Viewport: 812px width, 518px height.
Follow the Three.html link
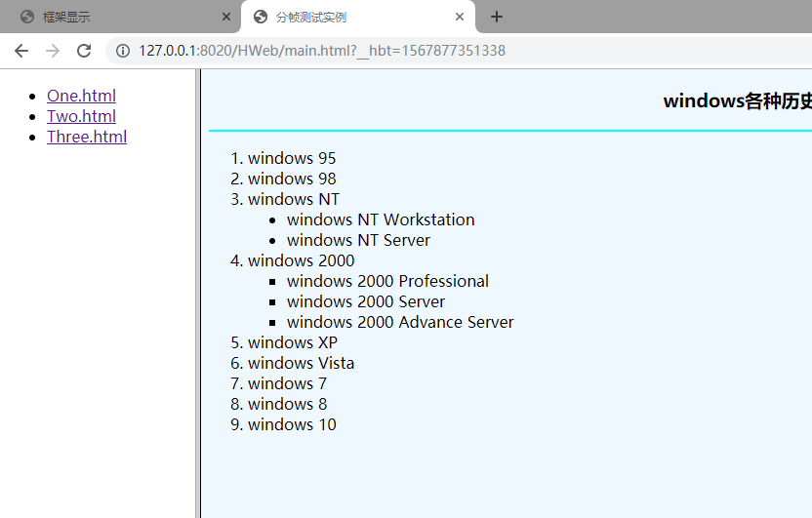coord(87,137)
